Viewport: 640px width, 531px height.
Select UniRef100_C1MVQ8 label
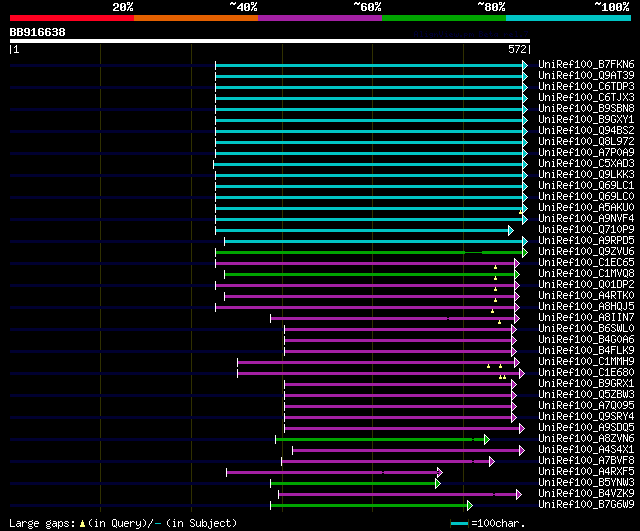586,274
